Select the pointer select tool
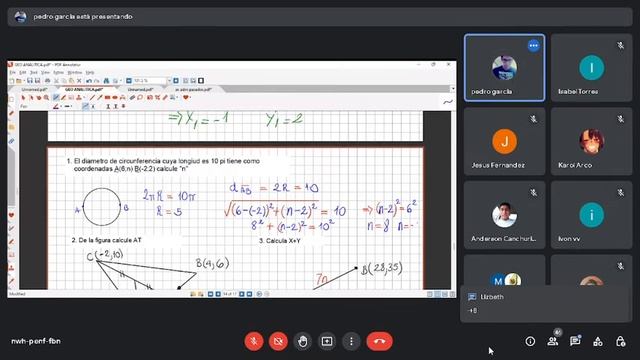The height and width of the screenshot is (360, 640). (x=23, y=98)
